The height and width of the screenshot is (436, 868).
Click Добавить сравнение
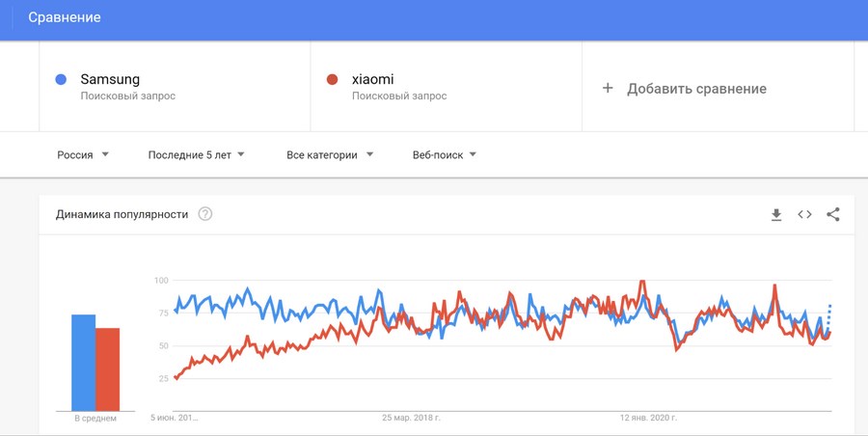coord(696,89)
